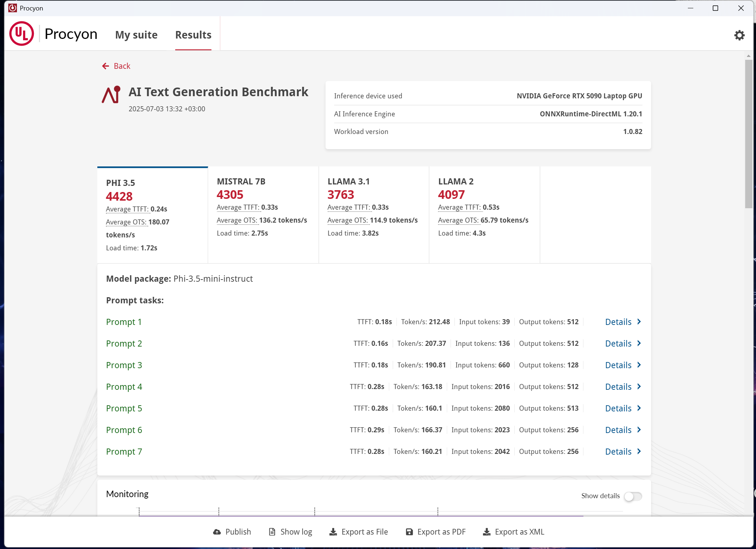Screen dimensions: 756x549
Task: Click the Monitoring section heading
Action: 127,494
